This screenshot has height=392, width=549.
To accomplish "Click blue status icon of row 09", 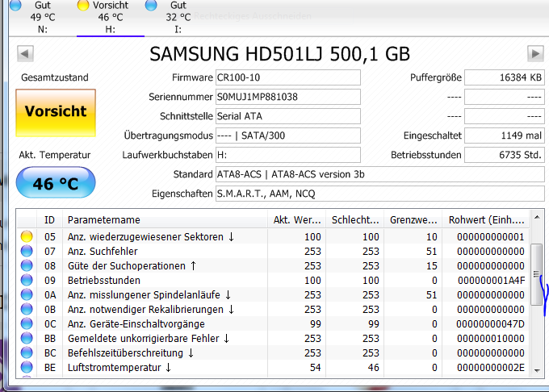I will point(27,280).
